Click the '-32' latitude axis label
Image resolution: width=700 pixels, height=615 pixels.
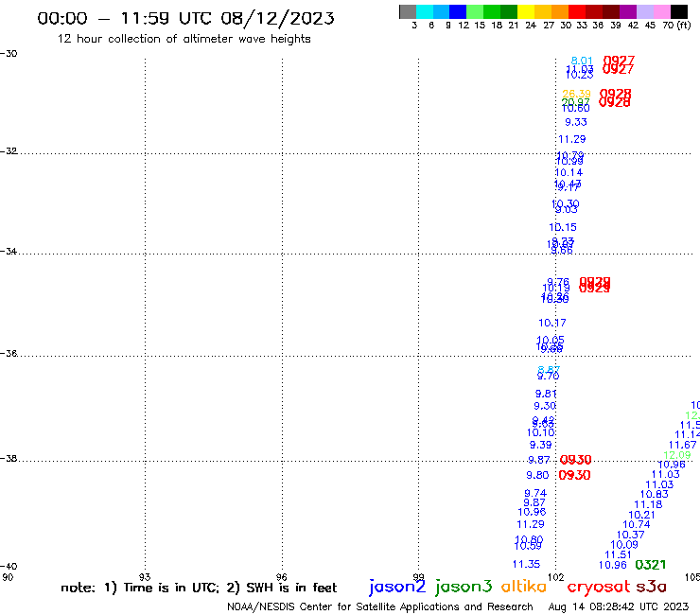point(9,151)
